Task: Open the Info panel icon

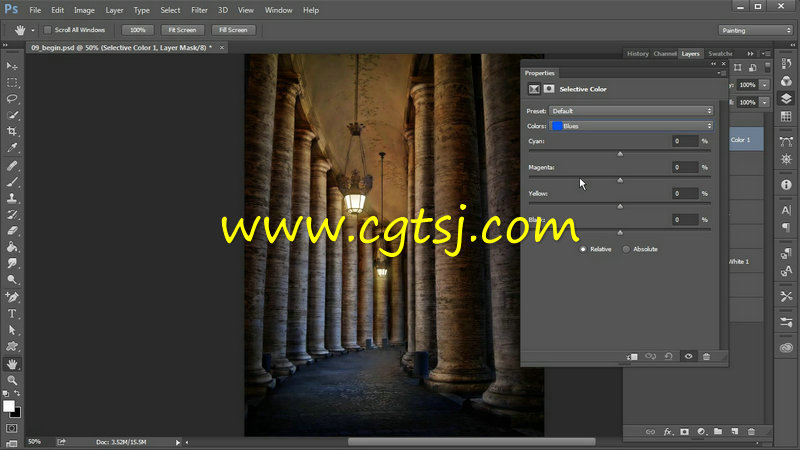Action: pos(786,185)
